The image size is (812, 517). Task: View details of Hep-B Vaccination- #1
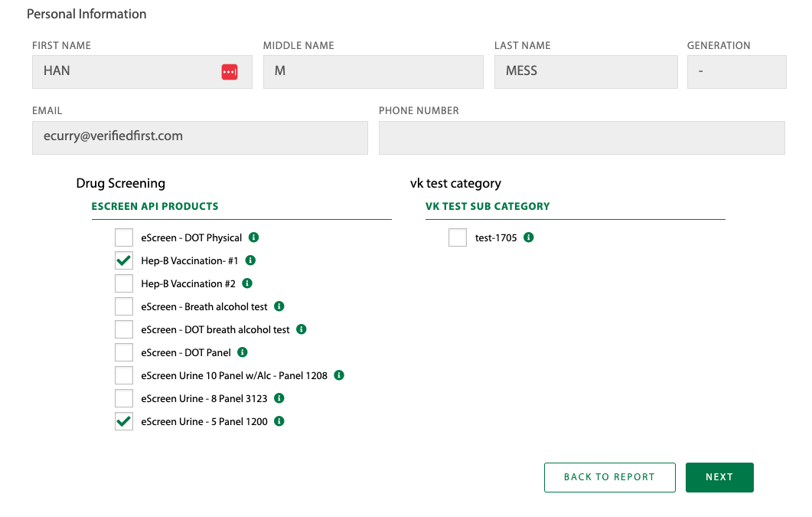pos(249,260)
